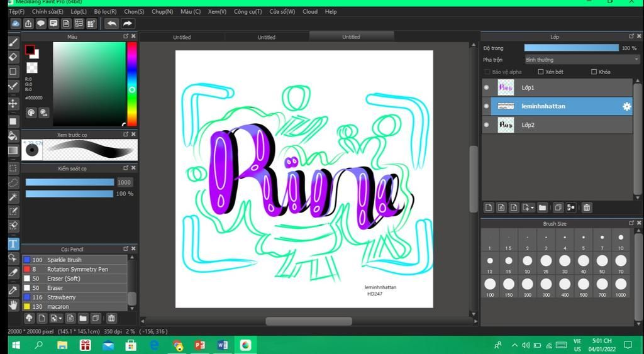Choose the Select Eraser tool

click(x=13, y=226)
